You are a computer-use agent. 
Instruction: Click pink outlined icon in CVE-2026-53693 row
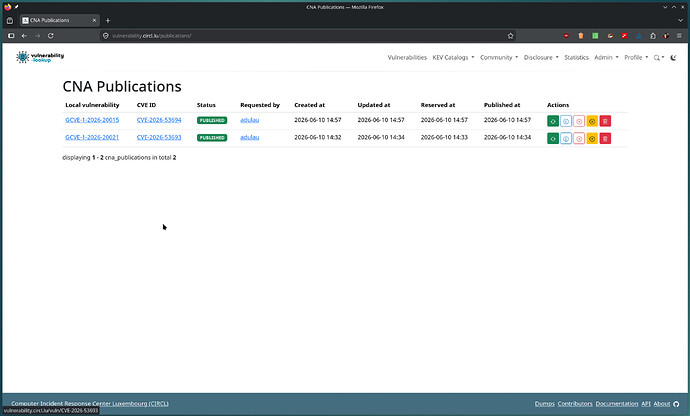(x=579, y=139)
